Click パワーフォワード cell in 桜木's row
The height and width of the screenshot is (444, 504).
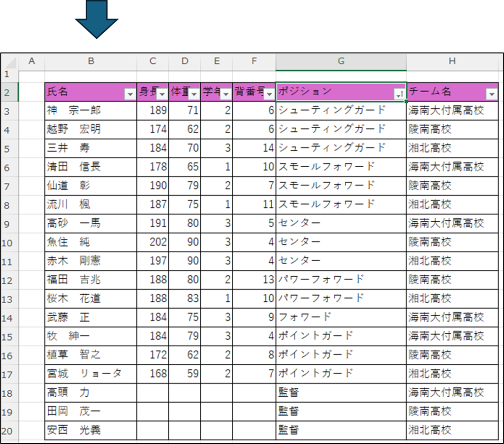point(341,298)
